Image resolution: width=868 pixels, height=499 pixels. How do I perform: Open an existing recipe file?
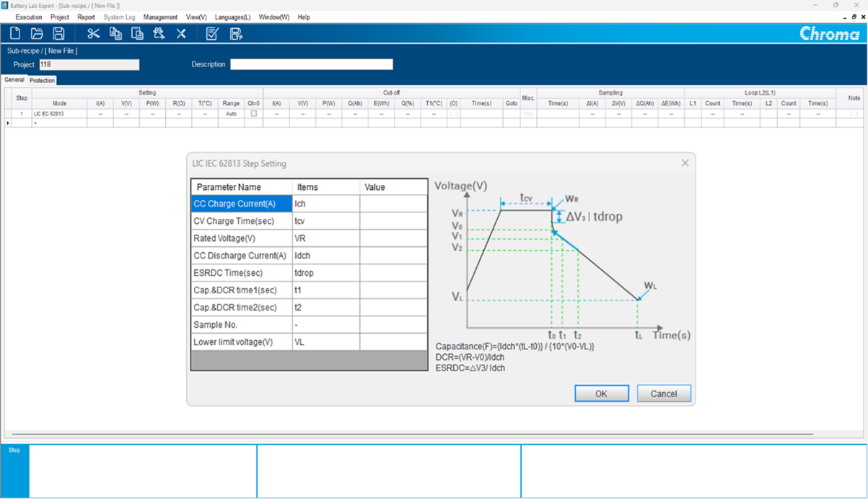(37, 33)
